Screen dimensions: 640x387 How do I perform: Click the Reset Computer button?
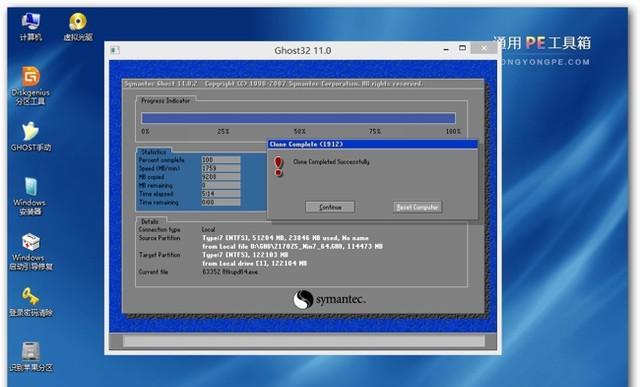tap(417, 207)
